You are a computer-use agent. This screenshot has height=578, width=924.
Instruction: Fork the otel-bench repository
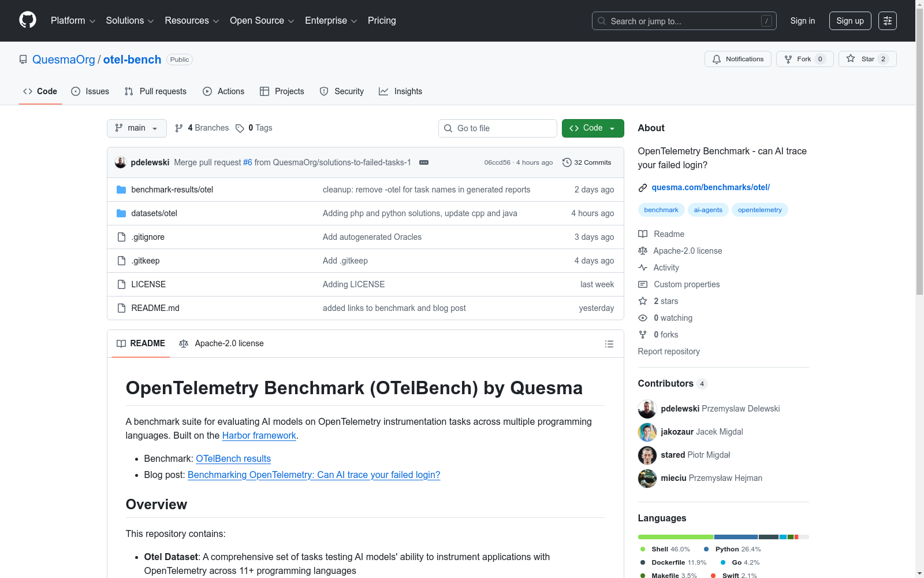pos(805,59)
